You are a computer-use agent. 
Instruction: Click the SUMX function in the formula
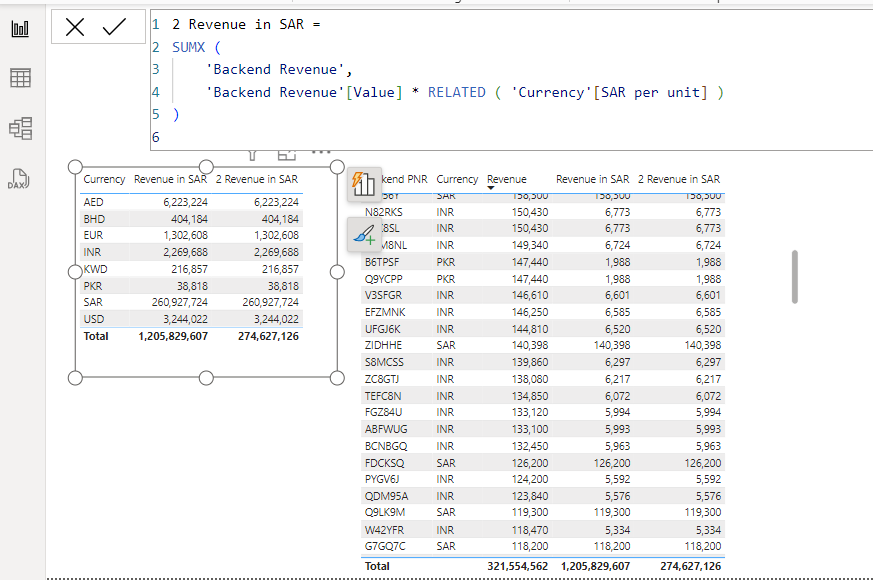(189, 47)
